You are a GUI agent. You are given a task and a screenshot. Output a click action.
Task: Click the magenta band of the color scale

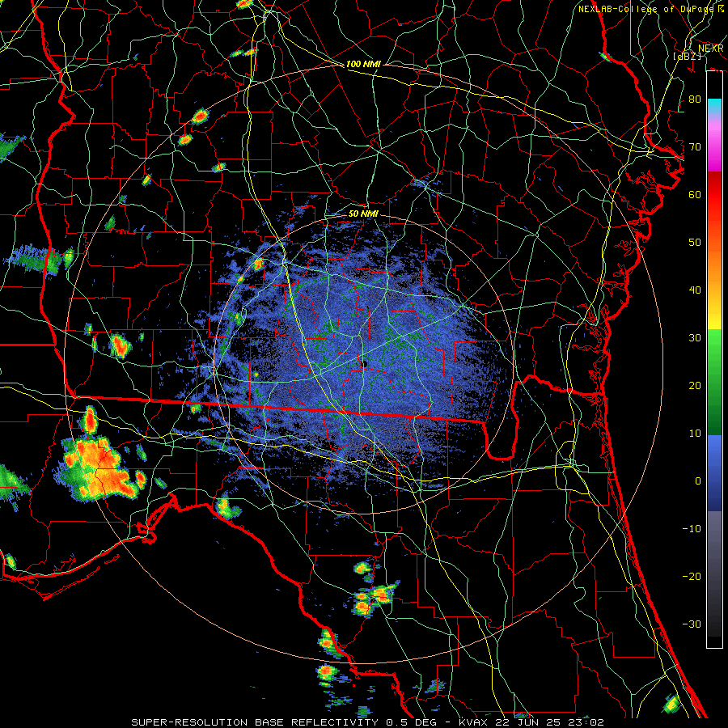click(x=714, y=146)
